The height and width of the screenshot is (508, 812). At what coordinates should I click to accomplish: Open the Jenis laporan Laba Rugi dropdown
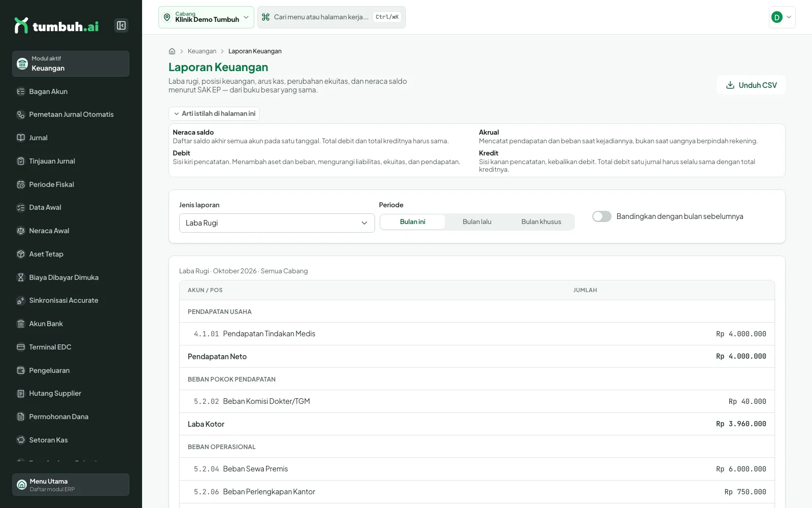[x=277, y=223]
